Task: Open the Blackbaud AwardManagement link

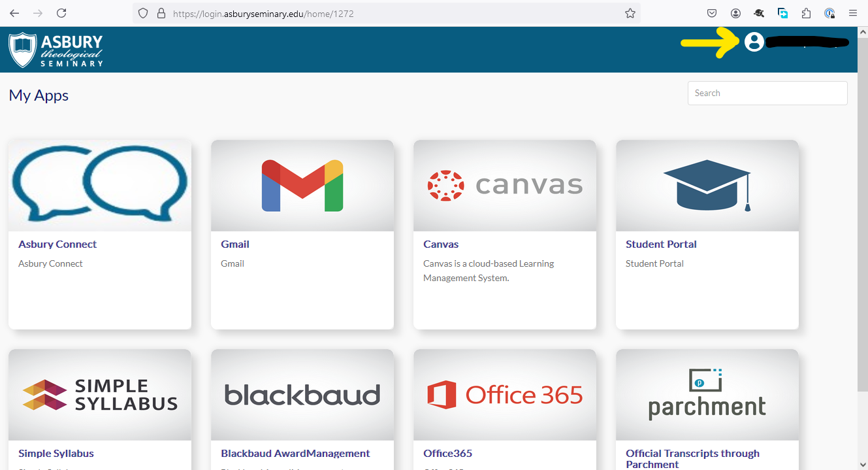Action: coord(295,454)
